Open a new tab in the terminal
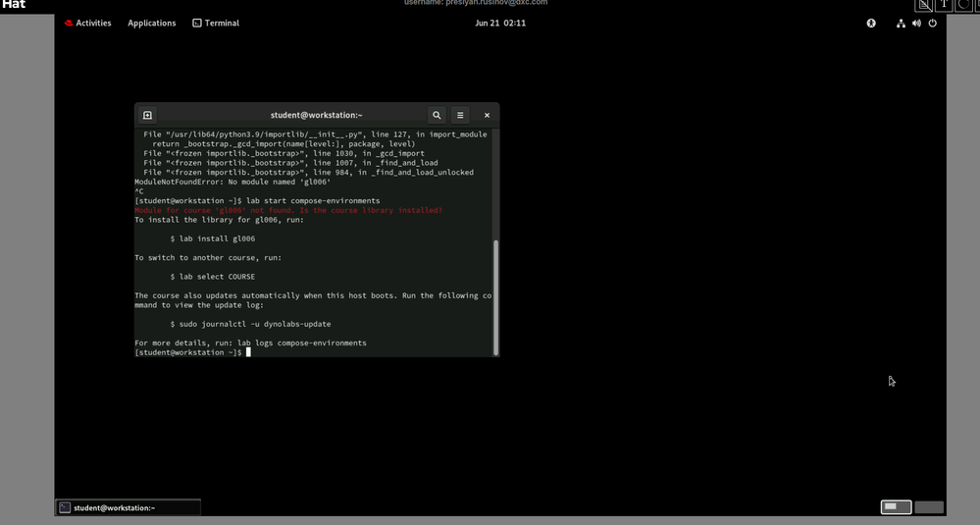Screen dimensions: 980x525 [x=147, y=115]
